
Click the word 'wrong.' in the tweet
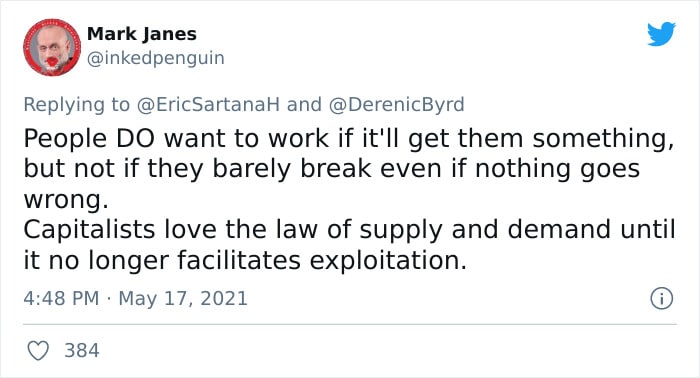click(66, 200)
